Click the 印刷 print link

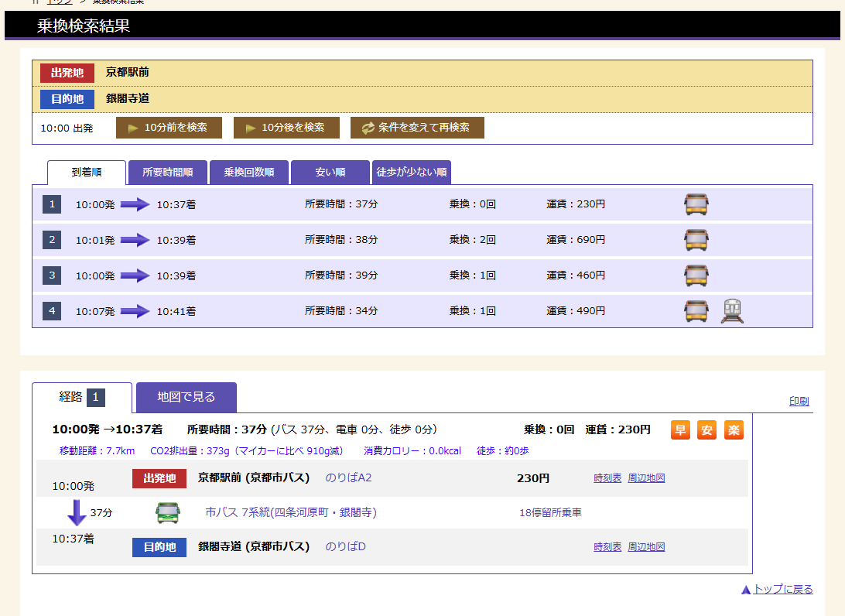[799, 401]
